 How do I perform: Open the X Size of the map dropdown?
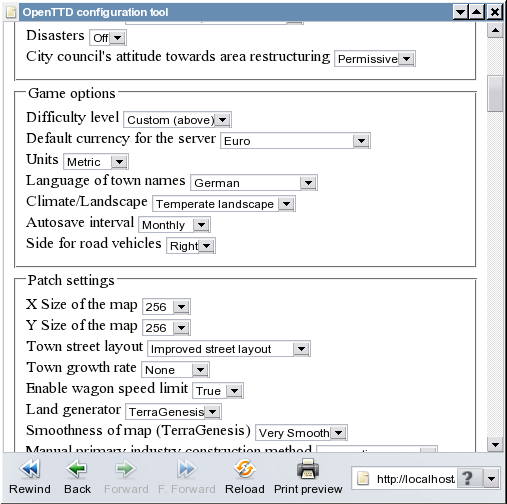tap(166, 307)
